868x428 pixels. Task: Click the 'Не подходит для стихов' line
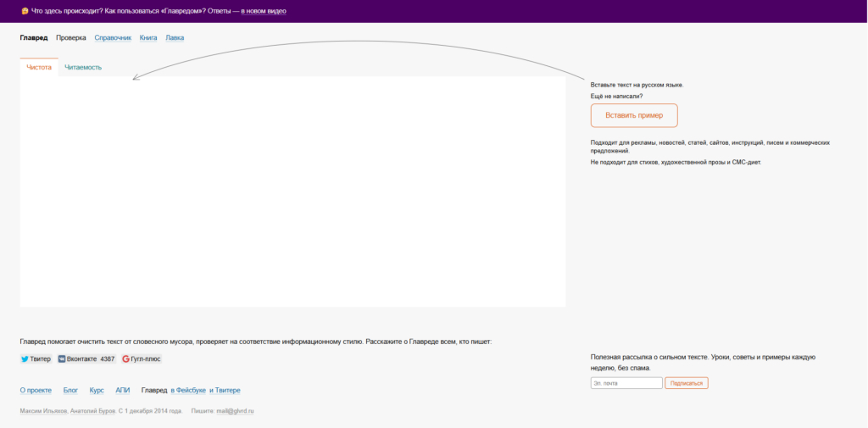click(x=676, y=162)
